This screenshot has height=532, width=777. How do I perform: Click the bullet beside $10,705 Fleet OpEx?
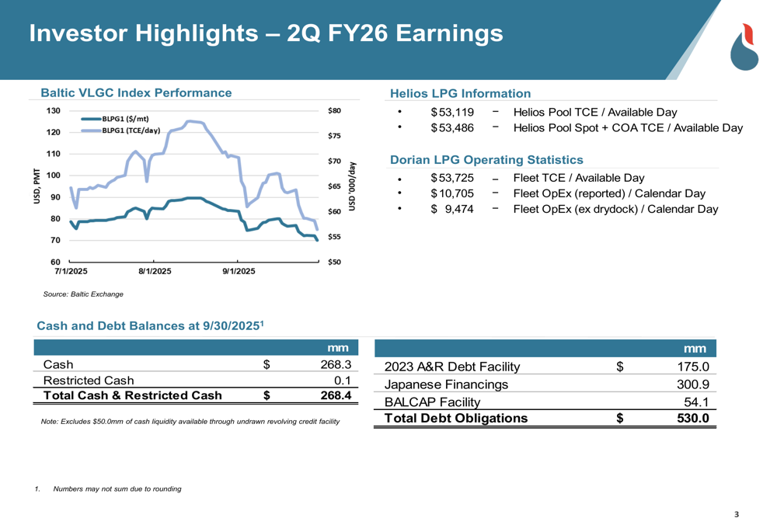coord(399,194)
